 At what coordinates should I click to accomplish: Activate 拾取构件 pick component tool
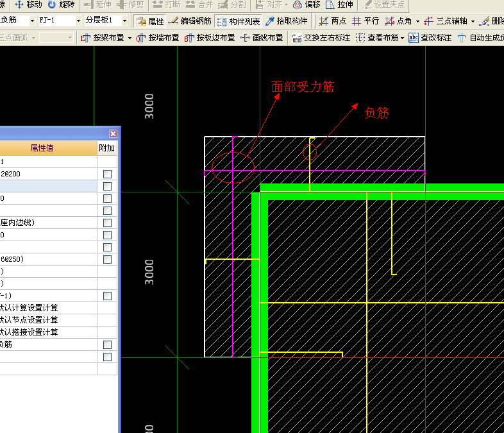coord(287,21)
